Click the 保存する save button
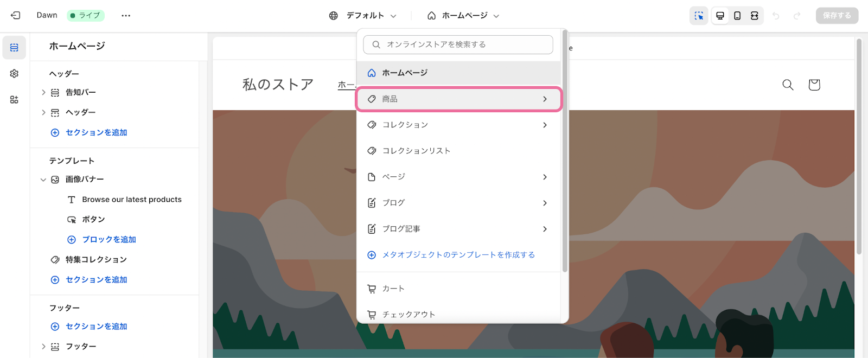The image size is (868, 358). 837,16
